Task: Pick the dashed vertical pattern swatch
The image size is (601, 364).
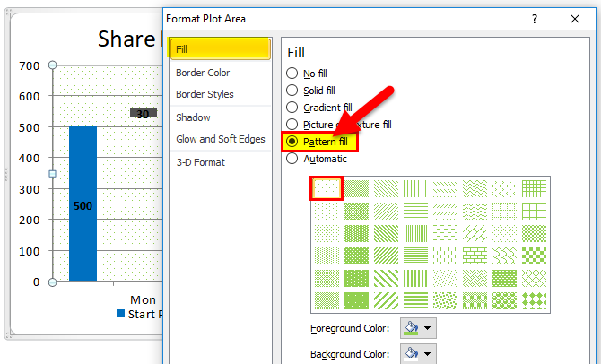Action: [445, 256]
